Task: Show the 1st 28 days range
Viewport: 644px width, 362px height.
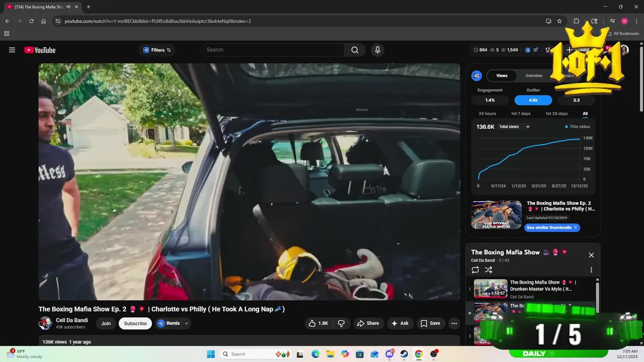Action: (556, 114)
